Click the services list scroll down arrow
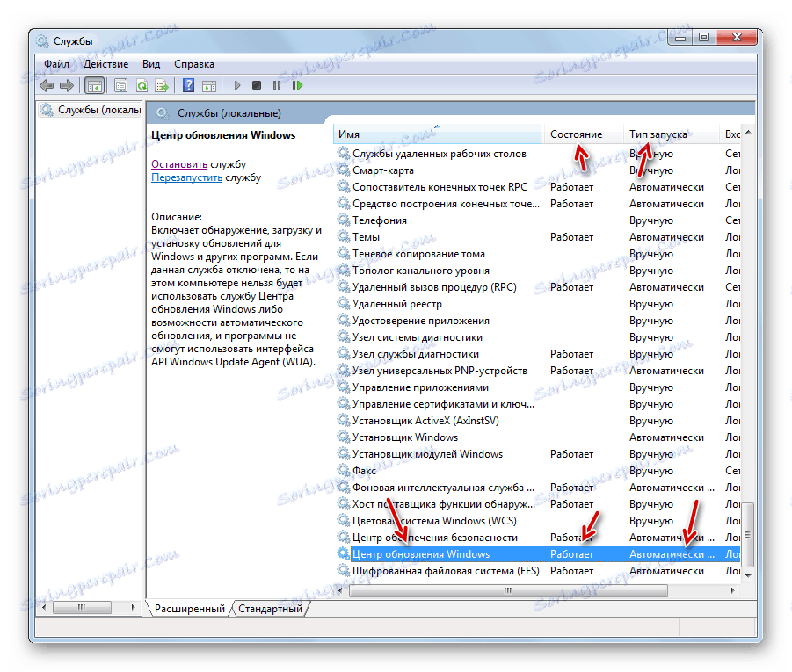The width and height of the screenshot is (792, 672). 748,575
